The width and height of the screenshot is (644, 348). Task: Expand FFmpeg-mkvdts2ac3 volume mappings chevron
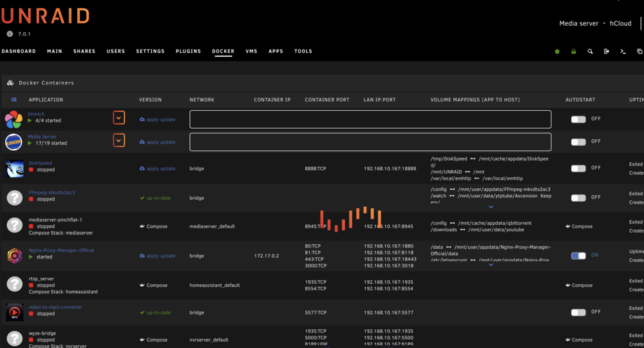click(x=491, y=207)
